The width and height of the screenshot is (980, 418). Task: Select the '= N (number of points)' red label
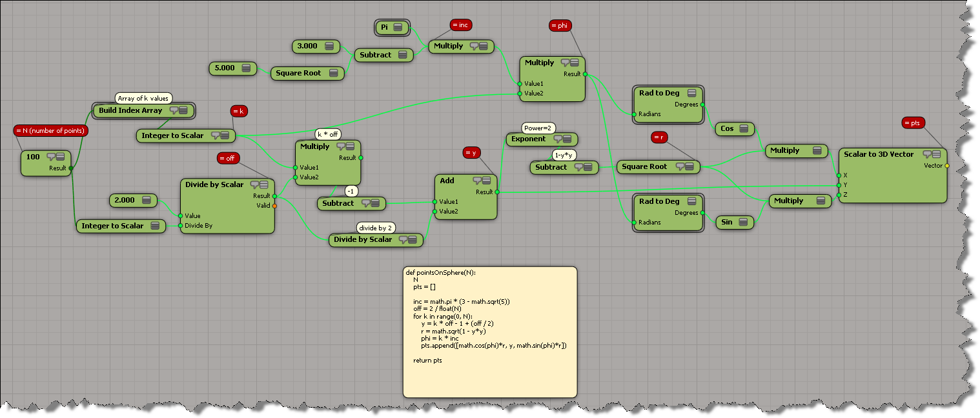[x=50, y=130]
